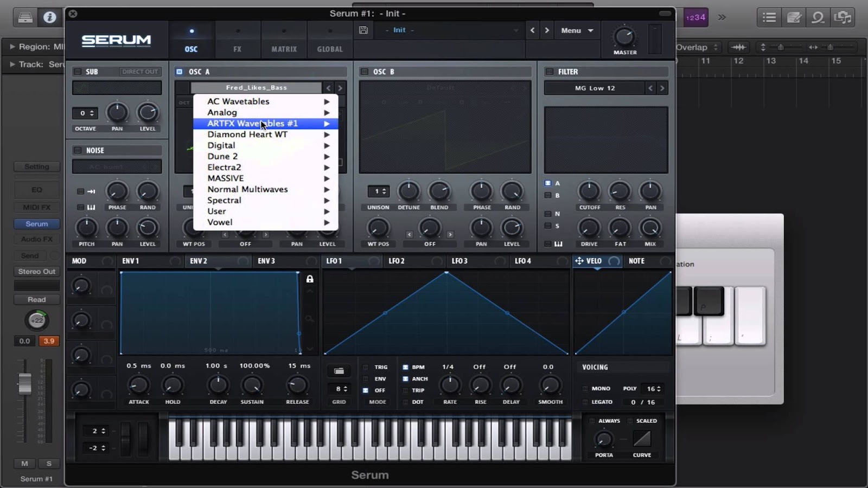This screenshot has width=868, height=488.
Task: Adjust ENV1 ATTACK knob
Action: click(138, 385)
